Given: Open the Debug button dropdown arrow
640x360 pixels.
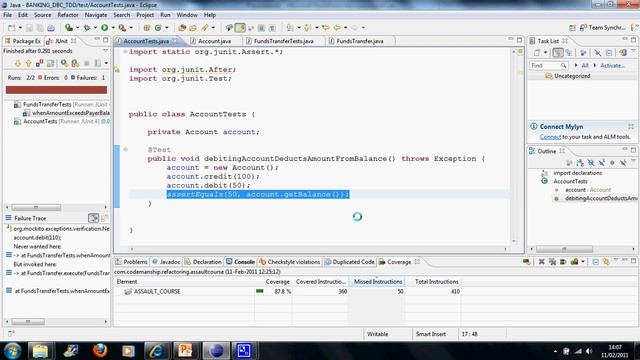Looking at the screenshot, I should 95,28.
